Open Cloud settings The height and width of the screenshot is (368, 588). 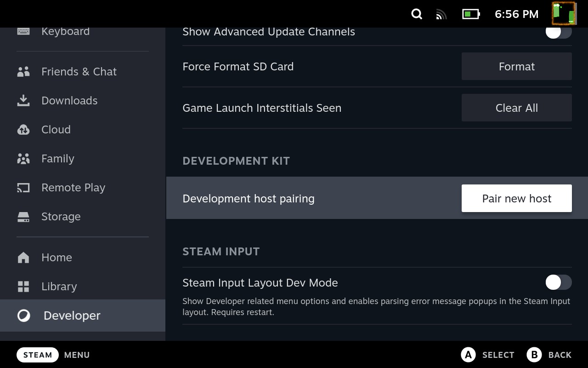click(23, 129)
